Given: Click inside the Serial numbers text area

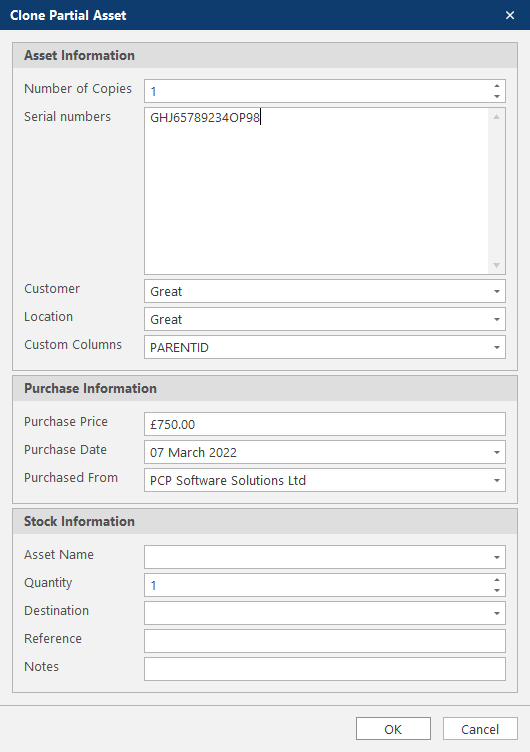Looking at the screenshot, I should tap(317, 191).
